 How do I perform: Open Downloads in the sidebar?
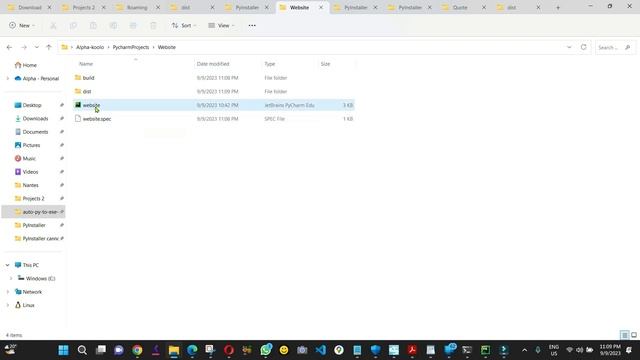click(35, 118)
